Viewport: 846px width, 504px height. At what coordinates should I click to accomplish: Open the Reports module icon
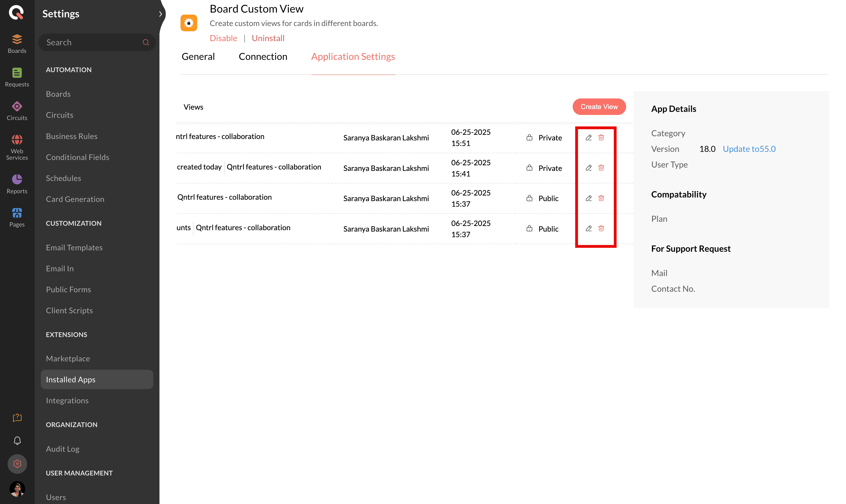(x=17, y=184)
